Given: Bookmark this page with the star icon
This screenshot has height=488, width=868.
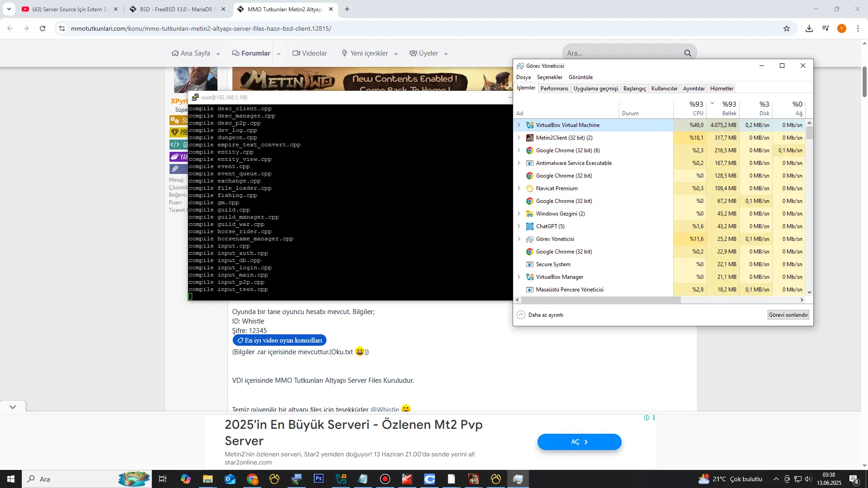Looking at the screenshot, I should 787,28.
